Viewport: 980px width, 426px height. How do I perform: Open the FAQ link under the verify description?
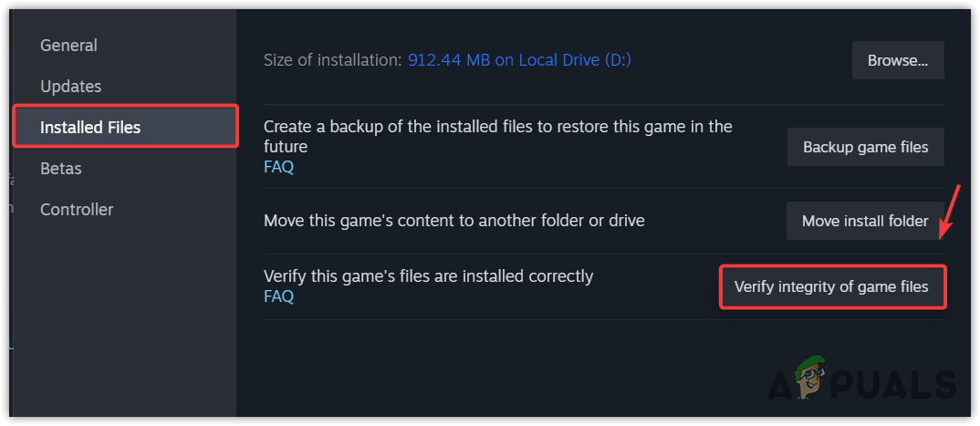[x=278, y=296]
